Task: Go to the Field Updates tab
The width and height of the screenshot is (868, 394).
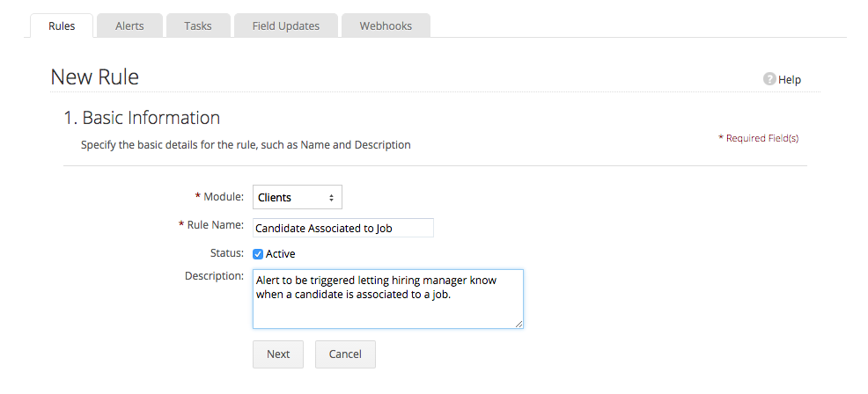Action: (x=286, y=26)
